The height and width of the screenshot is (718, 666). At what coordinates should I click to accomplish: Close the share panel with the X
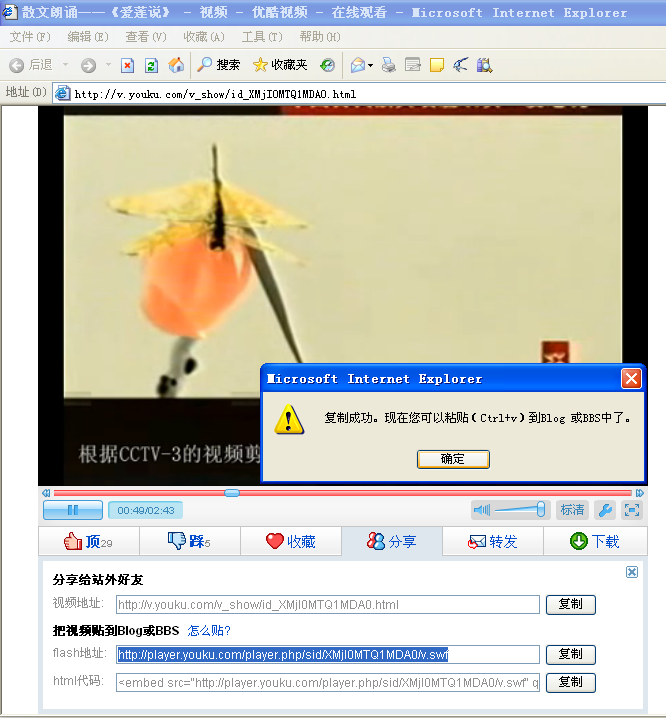[631, 572]
